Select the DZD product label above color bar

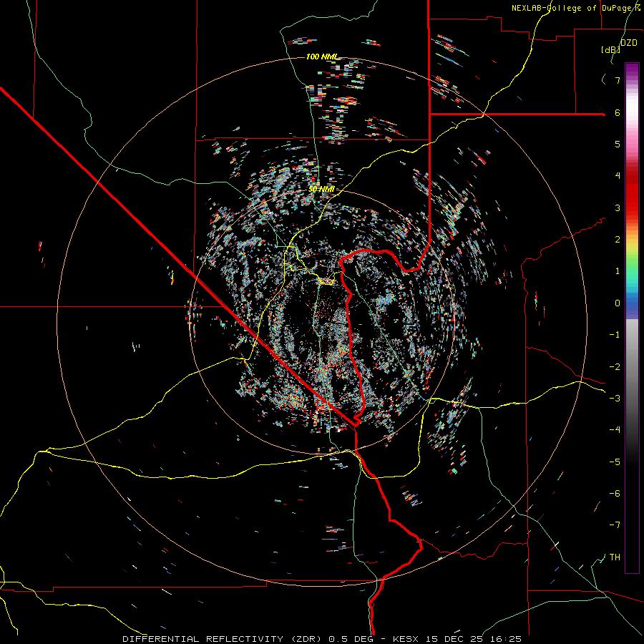629,43
